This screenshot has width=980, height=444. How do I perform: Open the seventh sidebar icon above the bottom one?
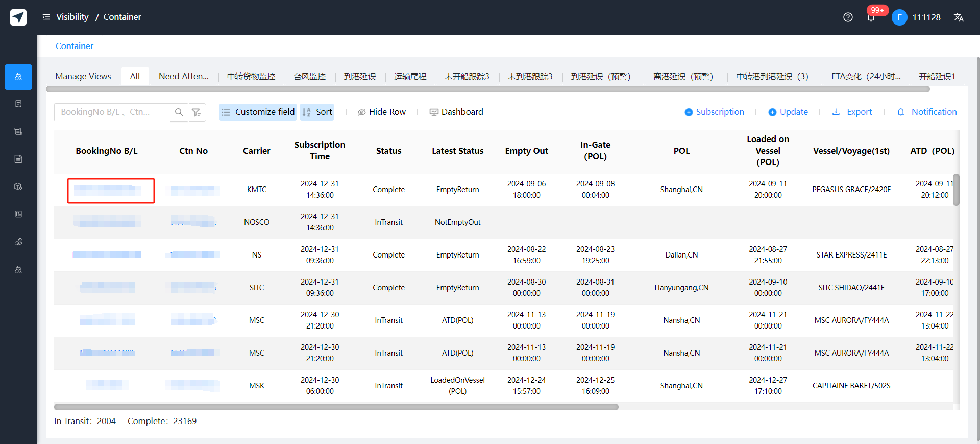[x=18, y=242]
